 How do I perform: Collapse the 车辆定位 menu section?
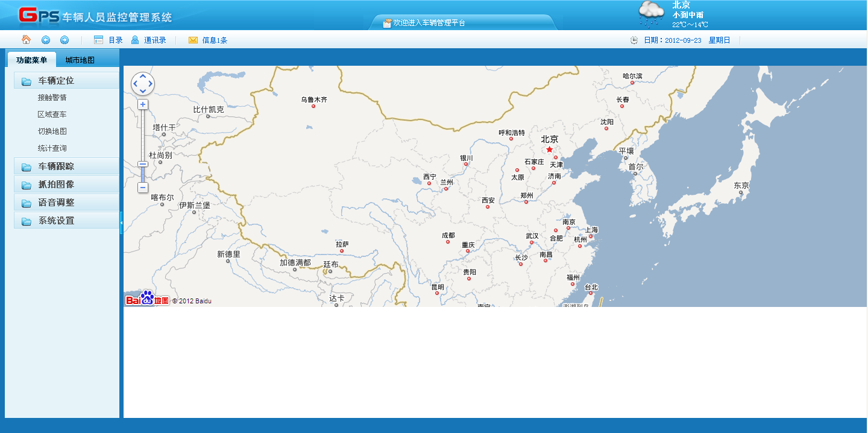pyautogui.click(x=66, y=80)
